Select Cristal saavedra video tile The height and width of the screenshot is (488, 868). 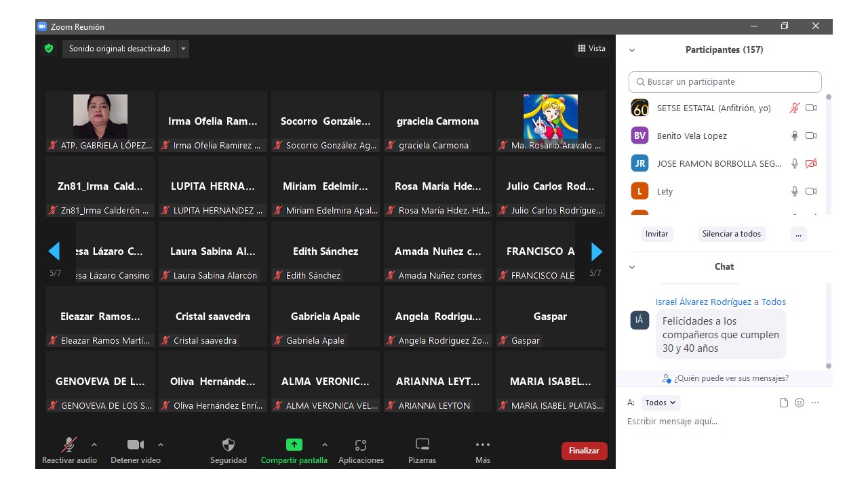tap(213, 317)
